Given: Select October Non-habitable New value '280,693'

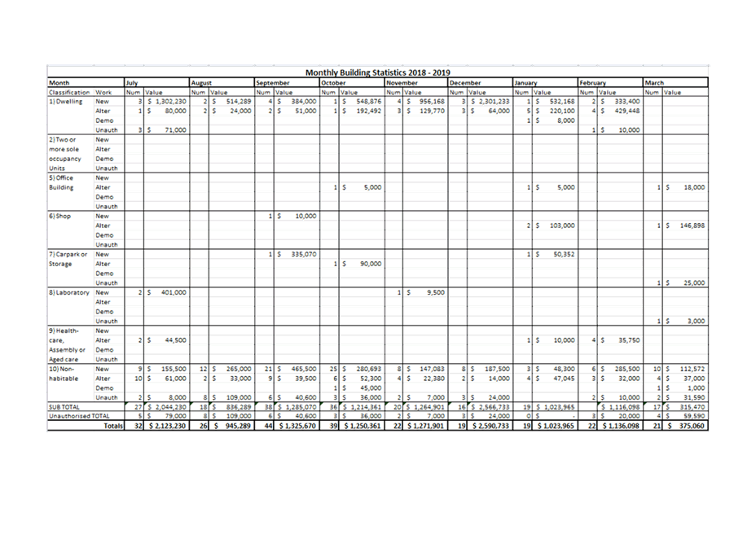Looking at the screenshot, I should (369, 369).
